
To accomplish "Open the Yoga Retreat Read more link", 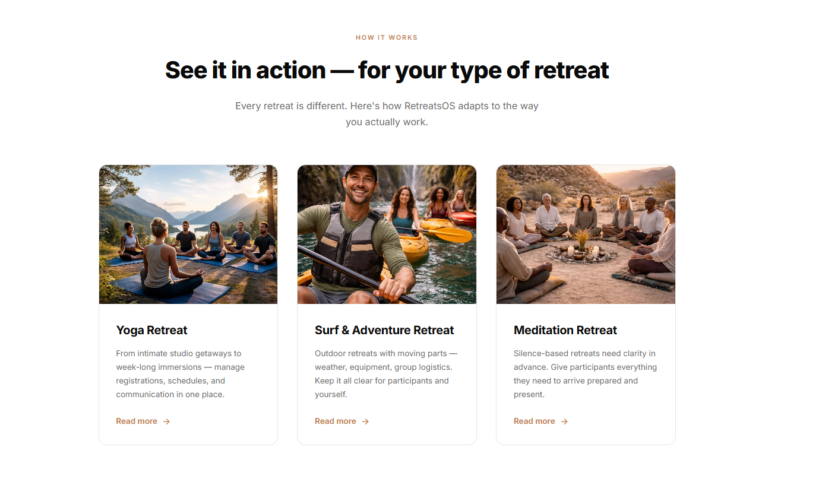I will 137,421.
